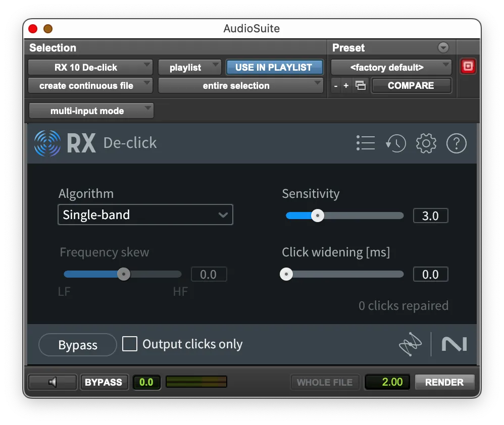504x425 pixels.
Task: Click the iZotope logo icon
Action: 410,344
